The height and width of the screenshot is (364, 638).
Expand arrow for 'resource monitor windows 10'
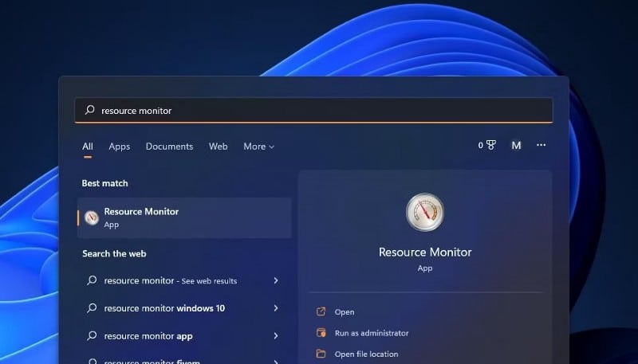tap(276, 308)
